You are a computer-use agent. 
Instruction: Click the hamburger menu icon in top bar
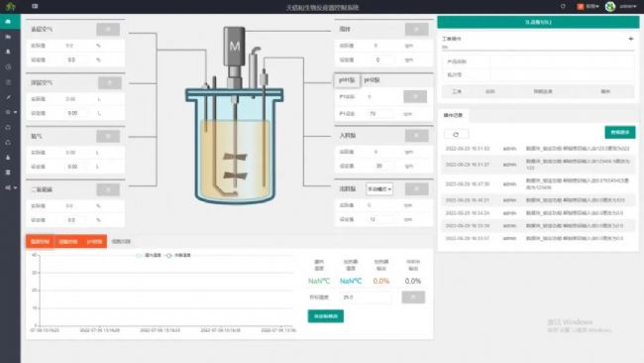pos(35,6)
